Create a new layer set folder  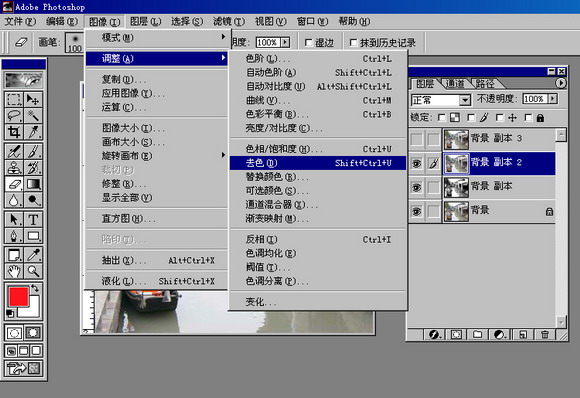(478, 334)
